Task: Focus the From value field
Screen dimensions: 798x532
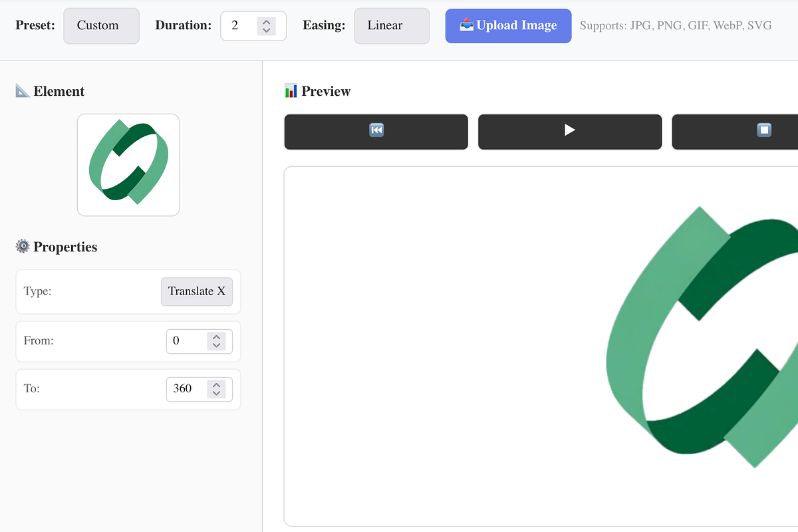Action: coord(199,341)
